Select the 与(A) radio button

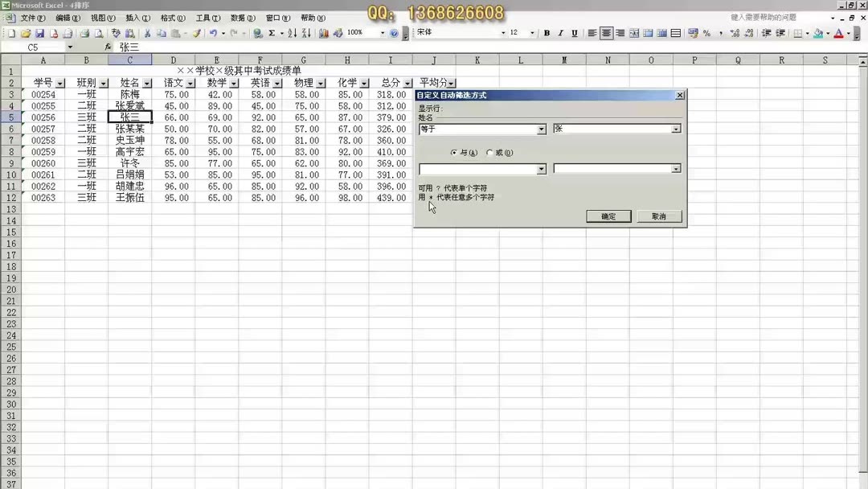(x=456, y=152)
